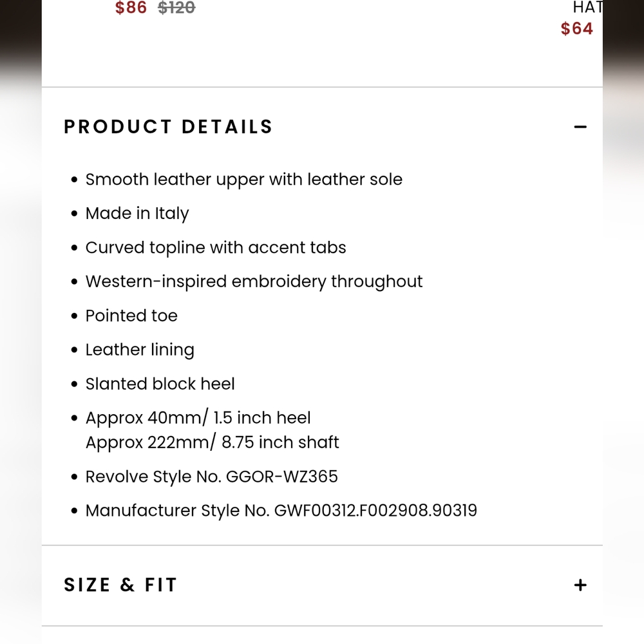
Task: Expand Size & Fit with the plus icon
Action: (580, 585)
